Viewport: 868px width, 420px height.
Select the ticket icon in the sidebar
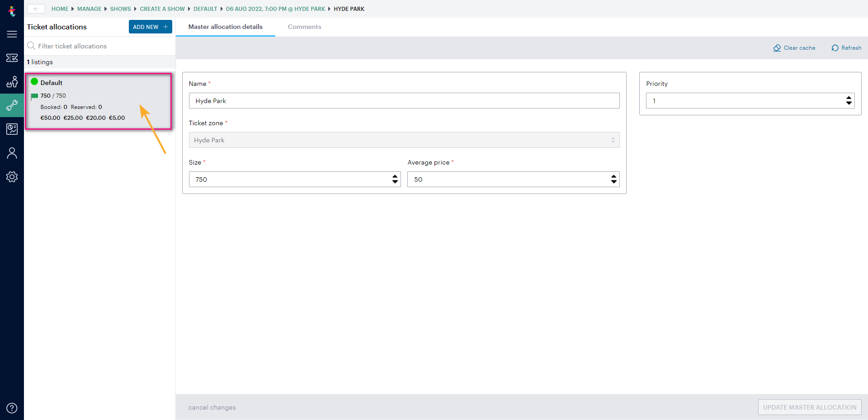pyautogui.click(x=12, y=58)
